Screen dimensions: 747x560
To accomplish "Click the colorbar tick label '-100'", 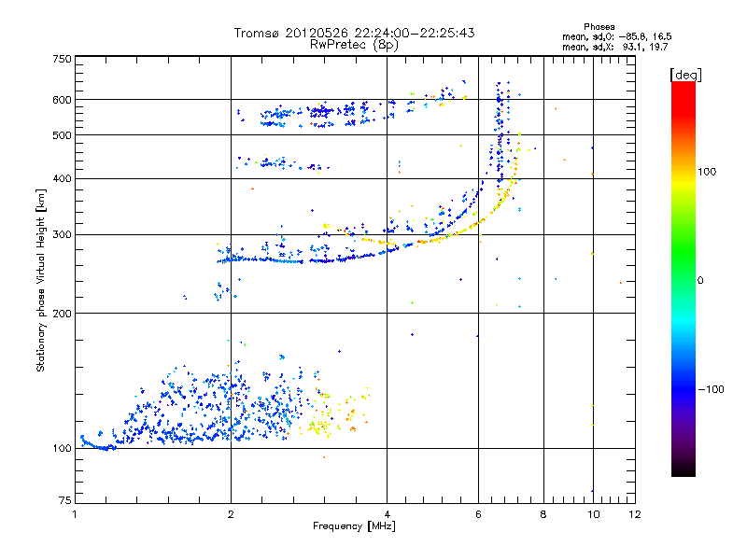I will click(x=711, y=389).
